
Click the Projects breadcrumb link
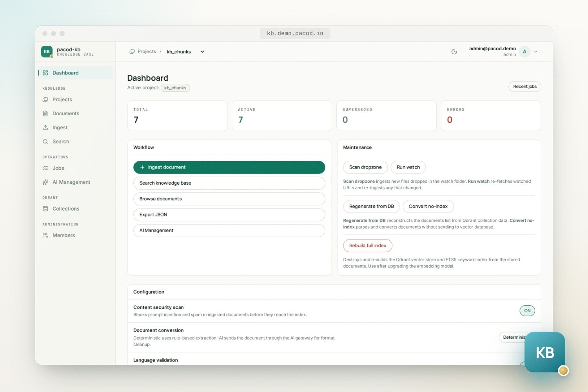click(147, 52)
